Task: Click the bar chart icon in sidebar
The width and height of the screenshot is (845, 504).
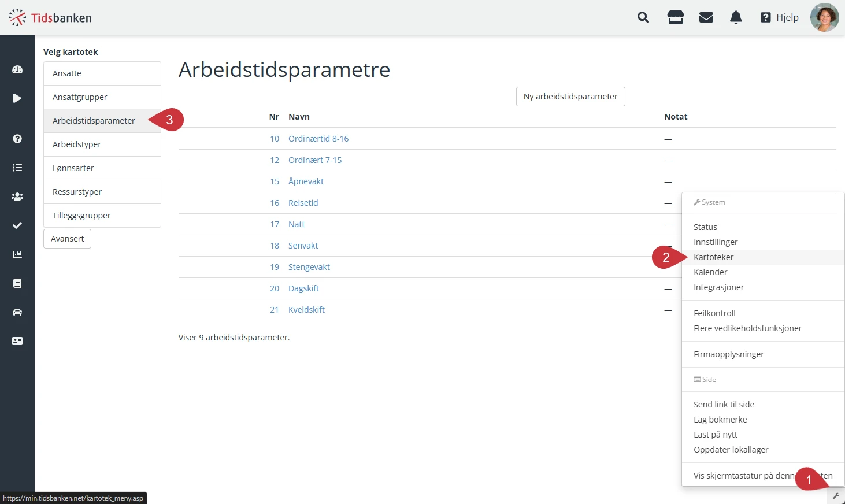Action: pos(17,254)
